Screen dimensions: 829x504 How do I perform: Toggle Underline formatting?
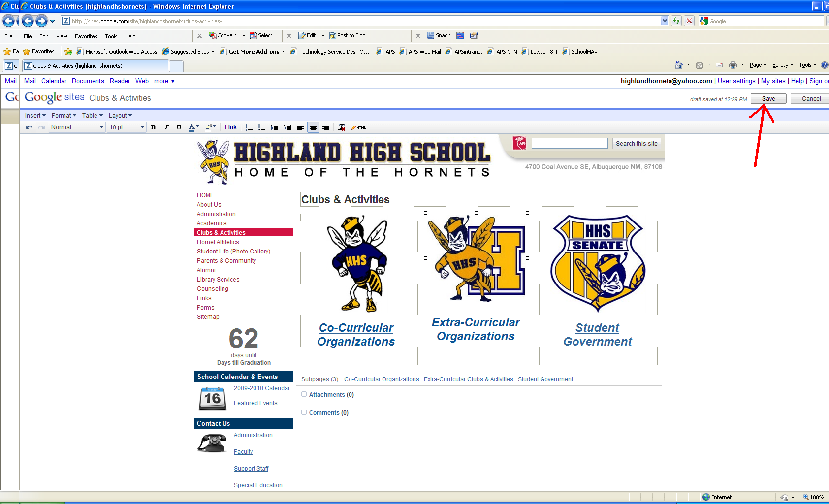coord(179,127)
